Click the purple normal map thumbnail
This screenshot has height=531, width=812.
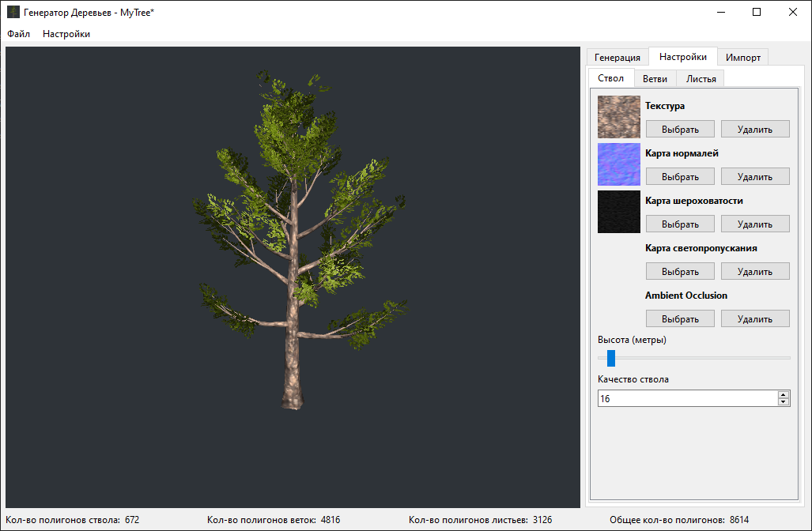tap(619, 164)
